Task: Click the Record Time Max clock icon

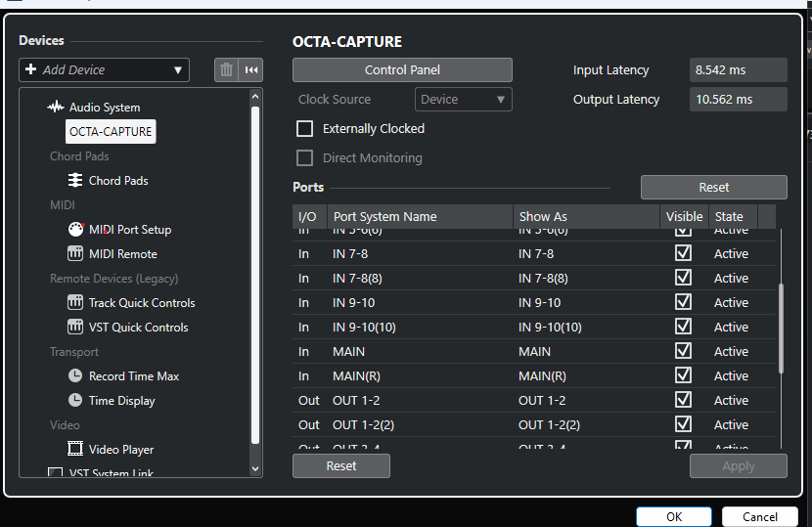Action: (x=75, y=375)
